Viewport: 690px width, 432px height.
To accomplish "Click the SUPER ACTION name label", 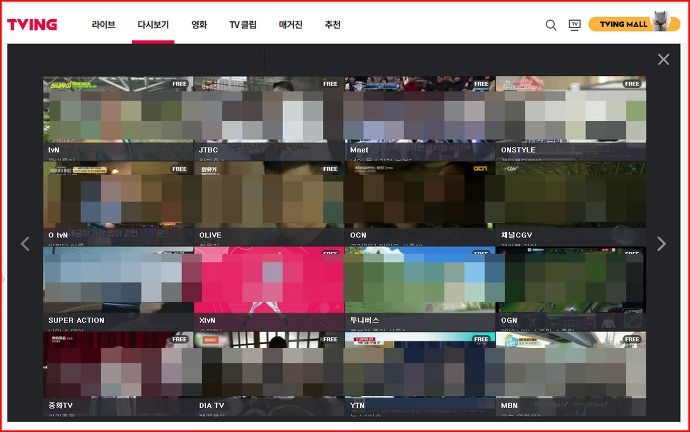I will (77, 320).
